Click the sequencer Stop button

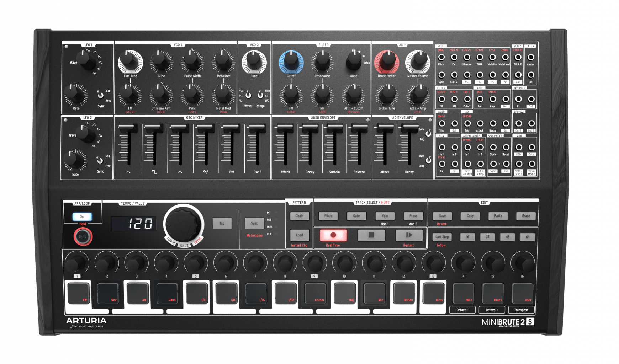371,235
